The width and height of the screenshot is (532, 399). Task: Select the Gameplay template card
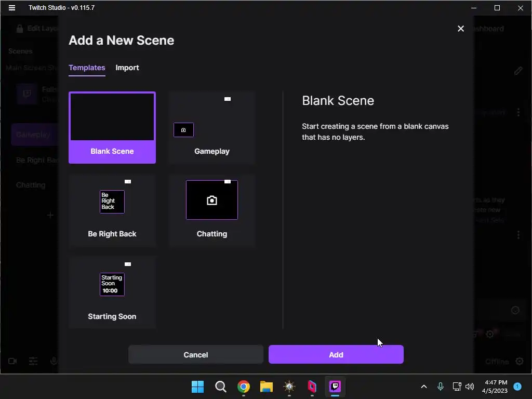coord(212,128)
